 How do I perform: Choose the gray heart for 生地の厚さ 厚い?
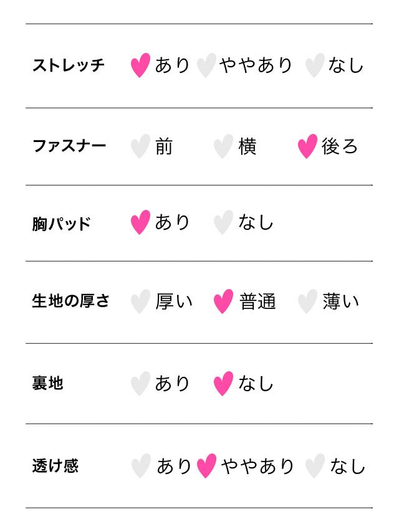pos(140,302)
